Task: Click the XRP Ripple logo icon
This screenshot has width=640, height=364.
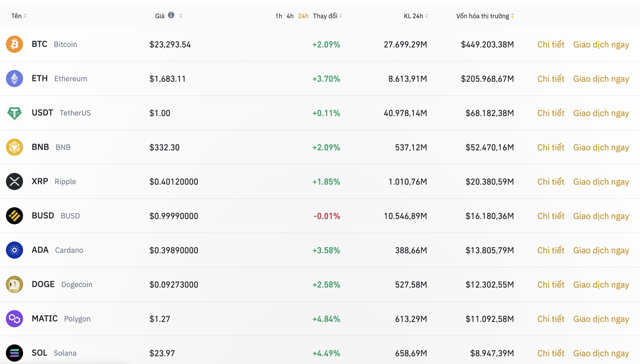Action: [x=14, y=181]
